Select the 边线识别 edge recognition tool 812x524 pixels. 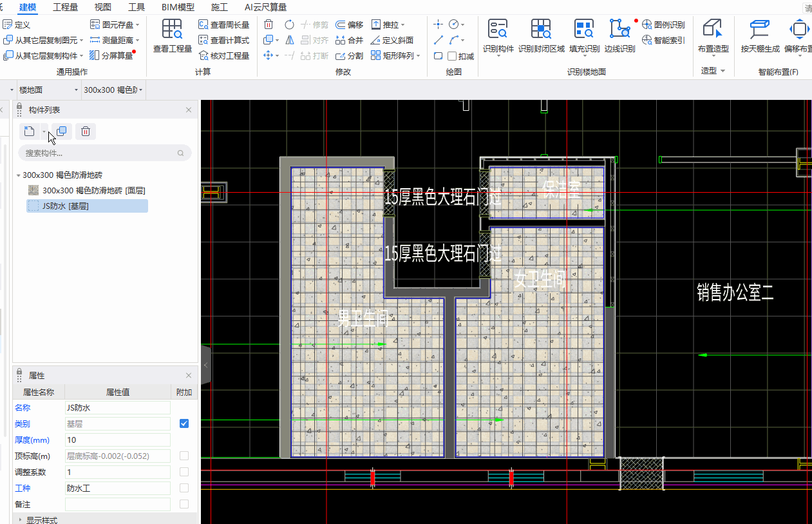619,36
